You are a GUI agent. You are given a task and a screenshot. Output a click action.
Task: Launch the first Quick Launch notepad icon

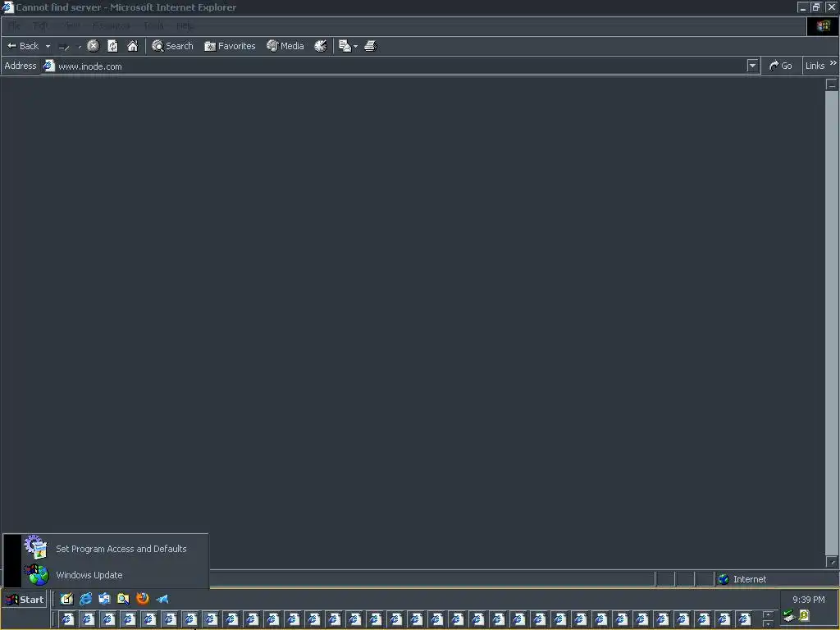[67, 599]
